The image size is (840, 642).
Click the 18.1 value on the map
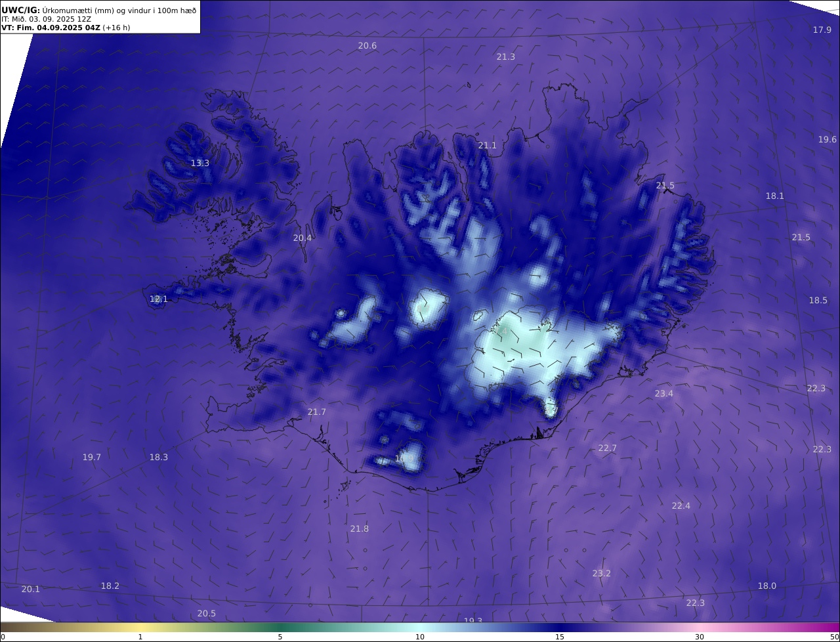(x=775, y=196)
